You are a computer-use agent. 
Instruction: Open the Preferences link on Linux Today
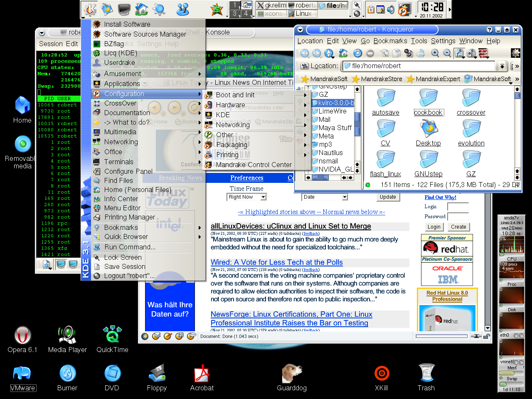pyautogui.click(x=247, y=178)
